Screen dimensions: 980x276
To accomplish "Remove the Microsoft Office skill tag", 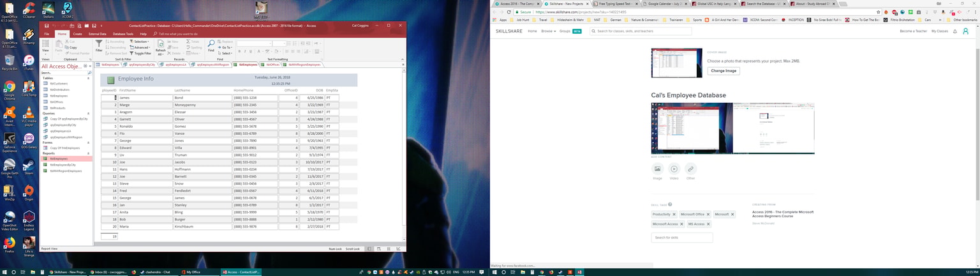I will 708,215.
